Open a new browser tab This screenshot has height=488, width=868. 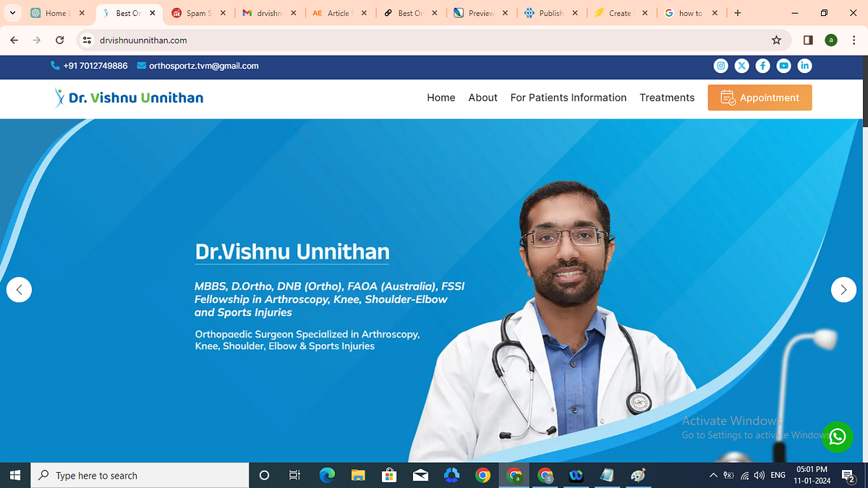(737, 13)
